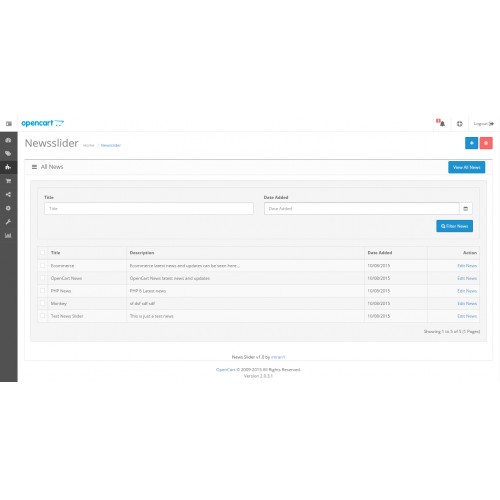Click Edit News for Monkey row
The image size is (500, 500).
coord(467,304)
